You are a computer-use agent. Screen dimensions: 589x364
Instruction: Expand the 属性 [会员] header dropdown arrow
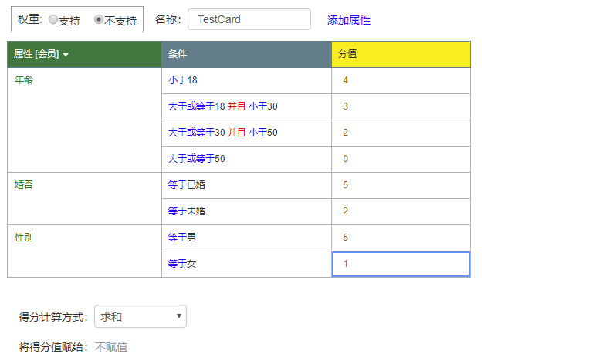pyautogui.click(x=66, y=55)
